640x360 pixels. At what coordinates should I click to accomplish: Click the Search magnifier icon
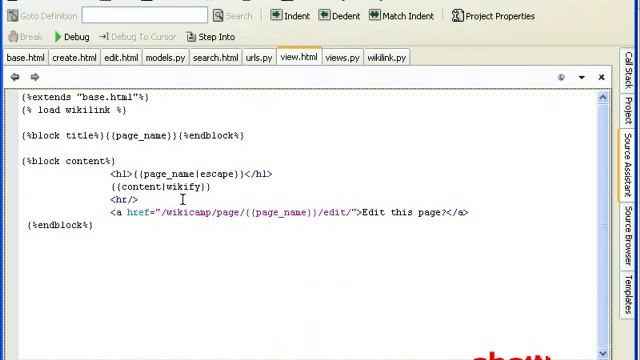(x=218, y=16)
